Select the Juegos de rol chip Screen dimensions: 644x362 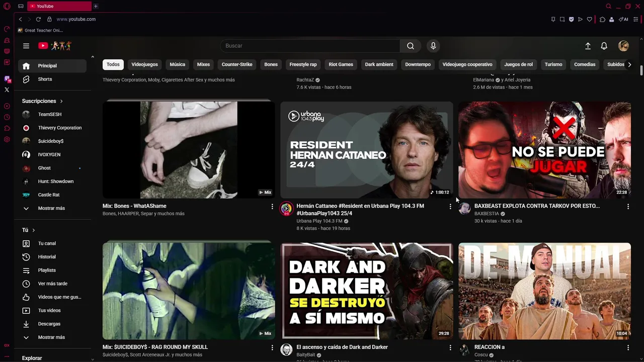point(518,64)
